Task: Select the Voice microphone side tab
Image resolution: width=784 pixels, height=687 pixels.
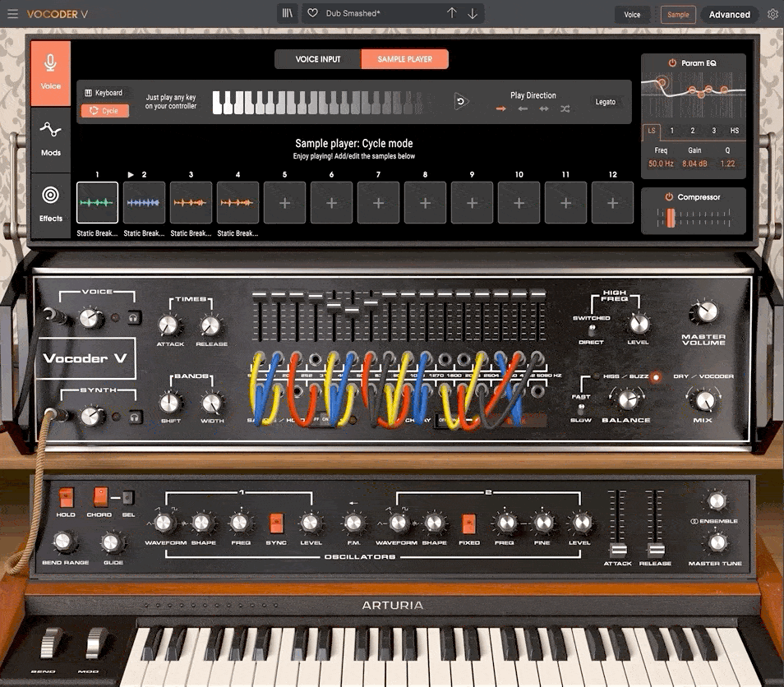Action: coord(50,73)
